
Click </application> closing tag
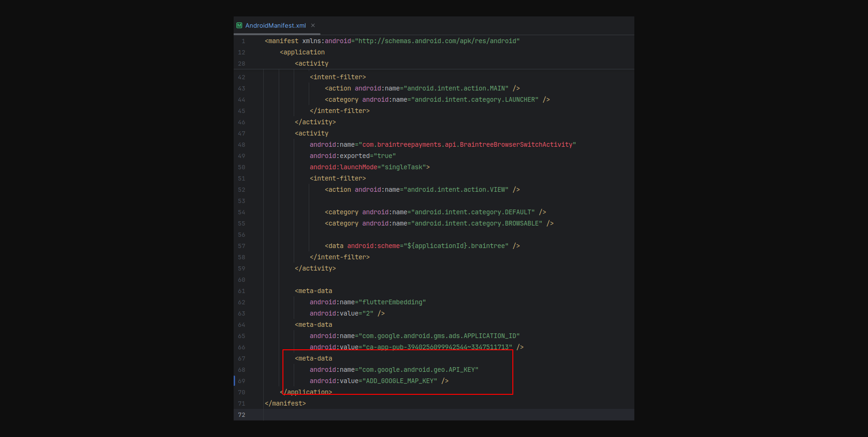tap(306, 392)
